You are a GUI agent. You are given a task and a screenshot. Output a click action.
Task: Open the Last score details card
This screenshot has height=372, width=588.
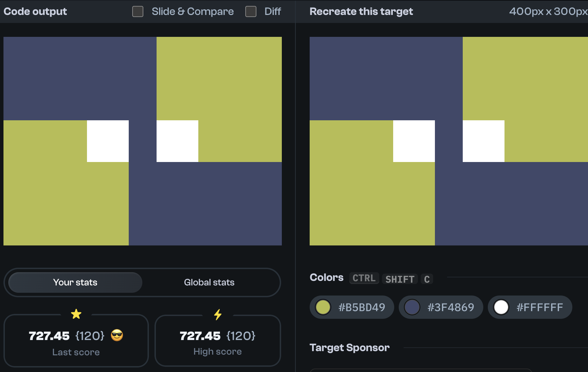(76, 341)
